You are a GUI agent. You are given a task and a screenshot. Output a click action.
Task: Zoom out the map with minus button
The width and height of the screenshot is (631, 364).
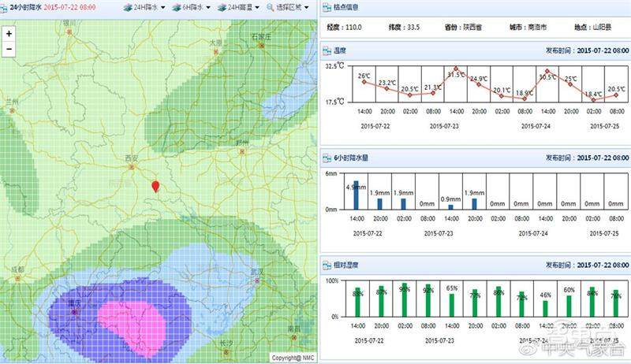[9, 49]
